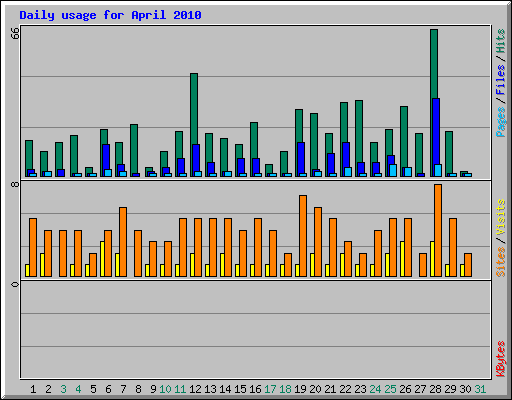This screenshot has height=400, width=512.
Task: Click the yellow visits bar for day 26
Action: (x=402, y=259)
